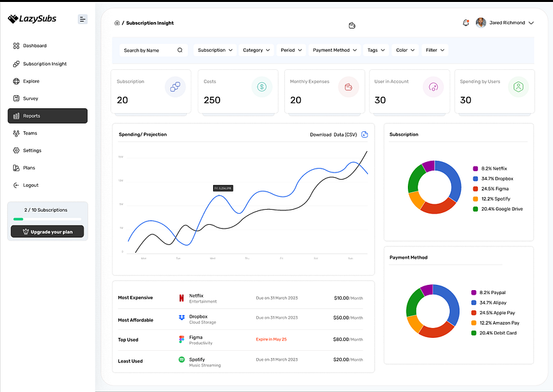Open the Category filter dropdown
The height and width of the screenshot is (392, 553).
point(256,50)
